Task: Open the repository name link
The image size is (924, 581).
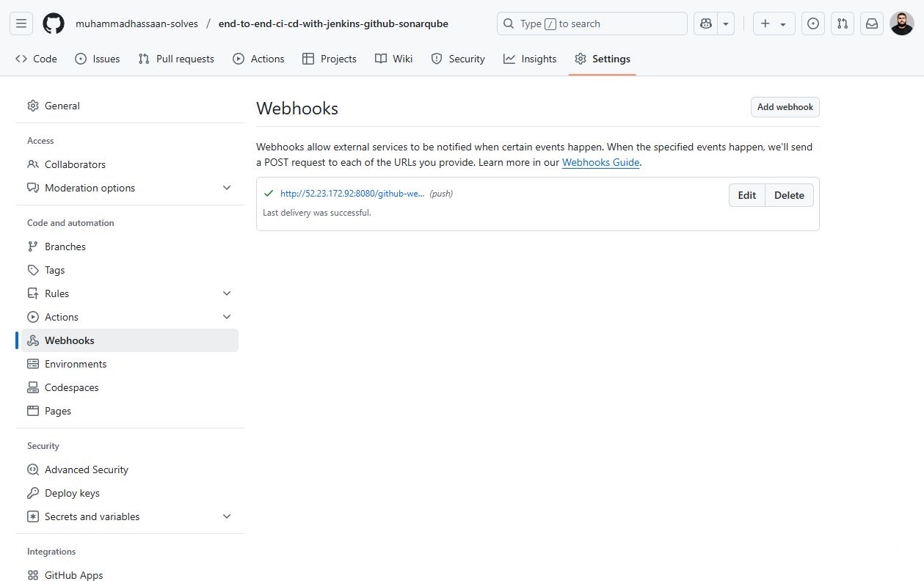Action: 333,23
